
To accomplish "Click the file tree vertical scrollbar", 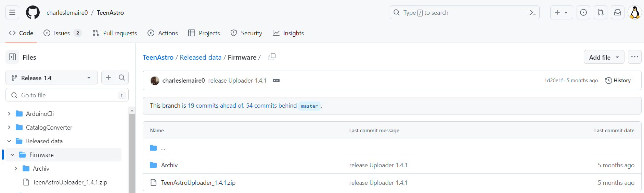I will pyautogui.click(x=132, y=153).
